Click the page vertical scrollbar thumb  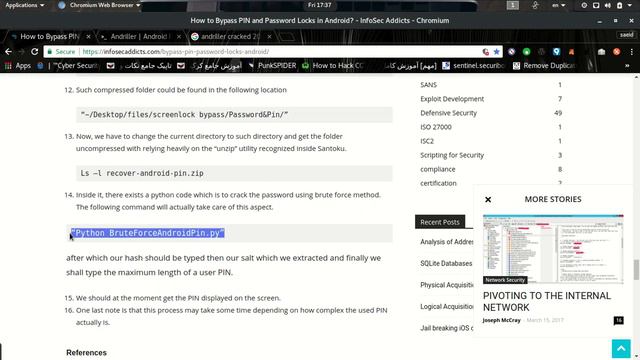[x=636, y=270]
